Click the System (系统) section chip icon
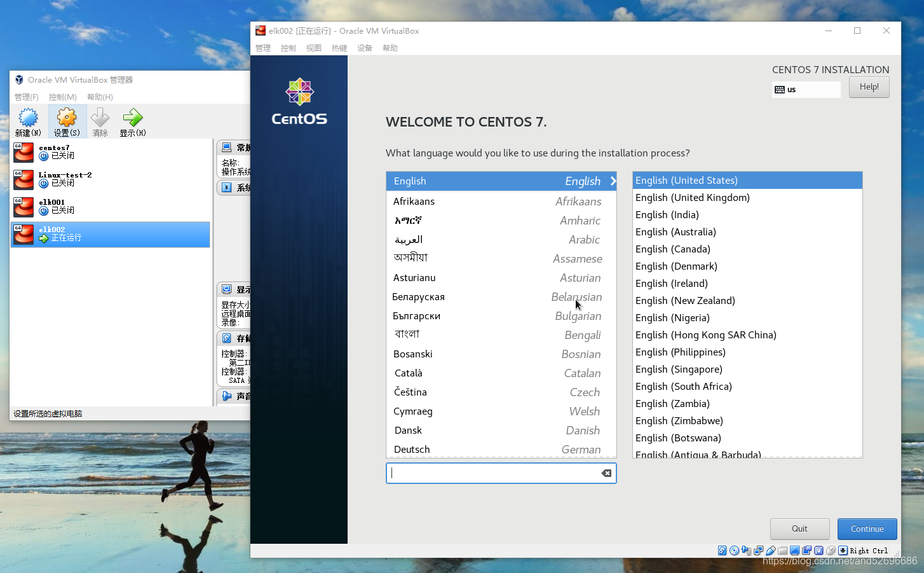Screen dimensions: 924x573 point(226,188)
